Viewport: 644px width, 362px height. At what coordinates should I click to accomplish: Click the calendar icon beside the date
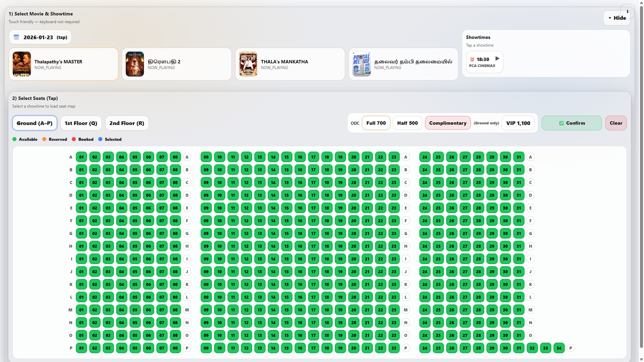[x=16, y=37]
